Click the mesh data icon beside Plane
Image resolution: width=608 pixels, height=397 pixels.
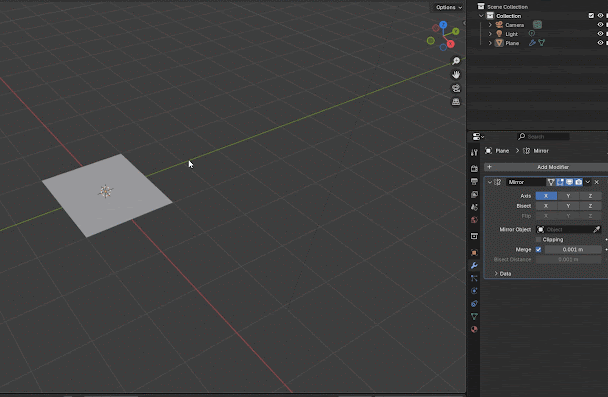tap(541, 43)
